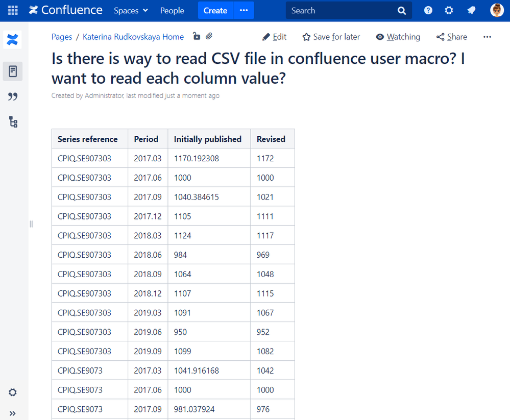This screenshot has height=420, width=510.
Task: Click Save for later star button
Action: pos(331,37)
